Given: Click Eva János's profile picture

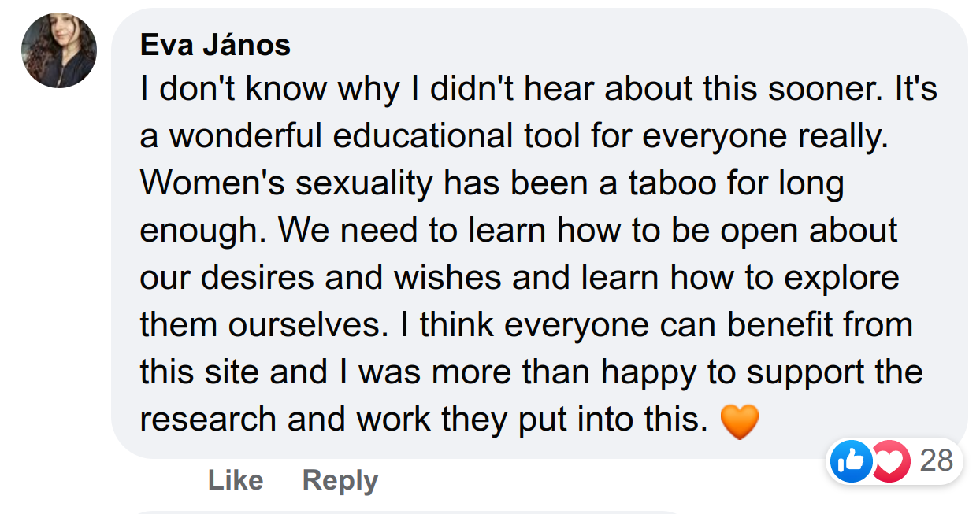Looking at the screenshot, I should 59,50.
